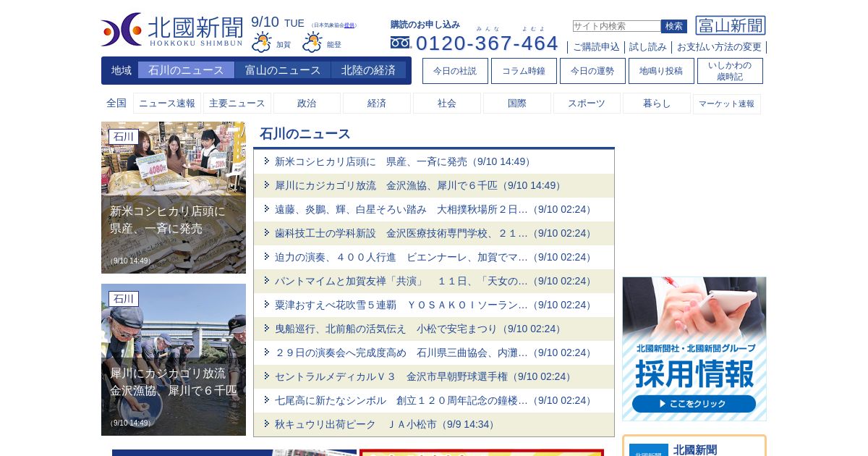Click the 検索 search button
Screen dimensions: 868x456
point(674,26)
